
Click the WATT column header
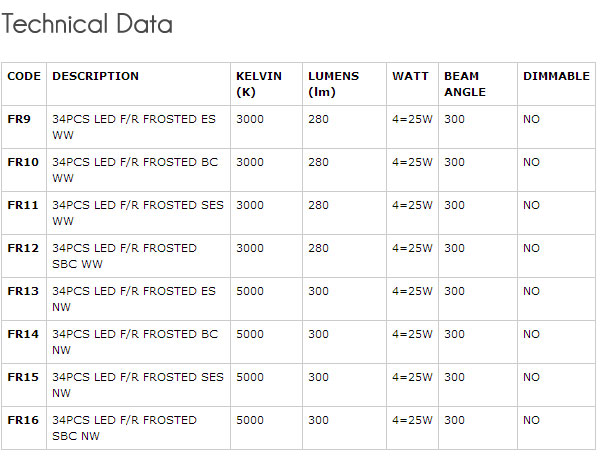tap(410, 76)
